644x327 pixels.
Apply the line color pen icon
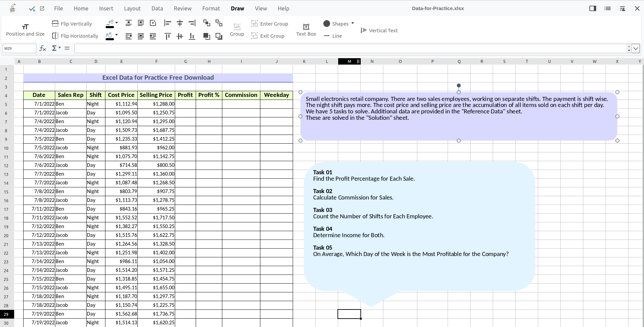pos(110,24)
